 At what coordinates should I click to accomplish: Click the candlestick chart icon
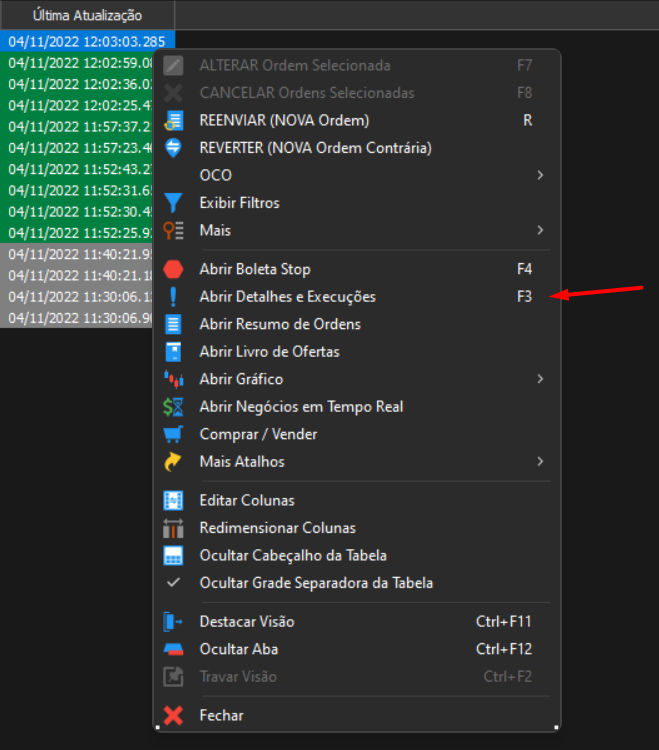tap(173, 379)
